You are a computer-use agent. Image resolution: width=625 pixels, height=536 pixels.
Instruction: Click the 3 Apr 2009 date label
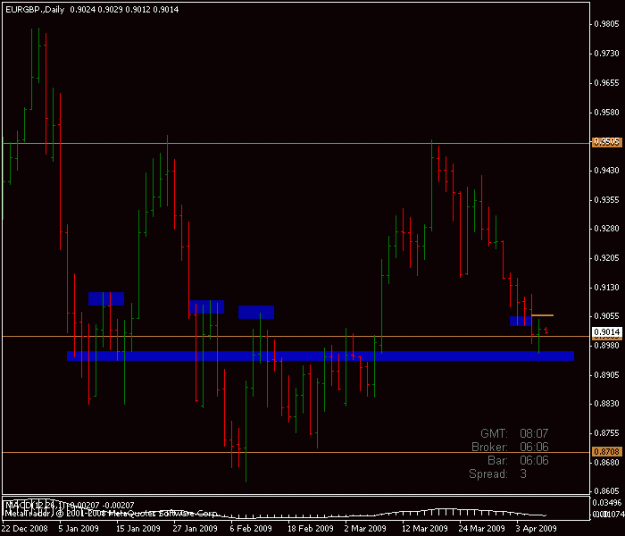click(536, 528)
